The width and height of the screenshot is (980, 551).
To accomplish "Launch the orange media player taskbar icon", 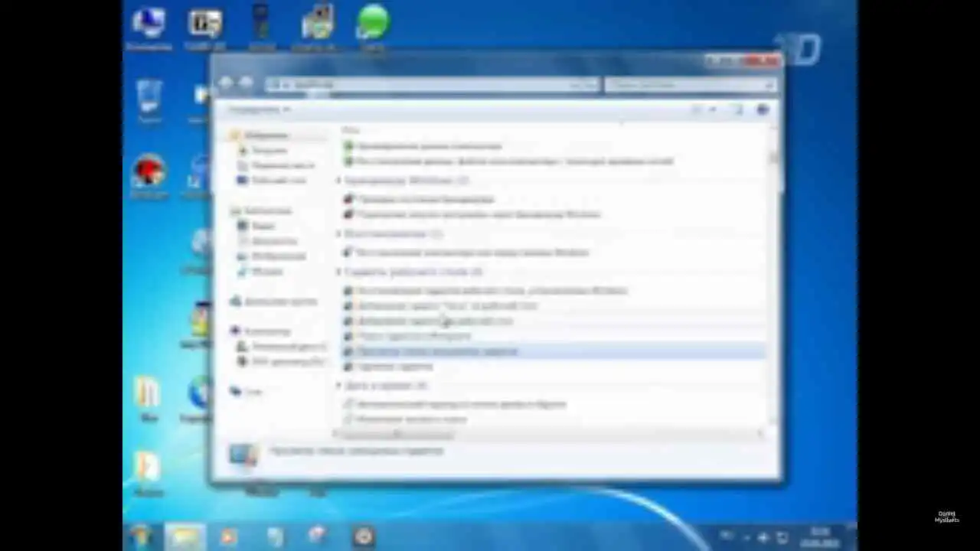I will coord(229,536).
